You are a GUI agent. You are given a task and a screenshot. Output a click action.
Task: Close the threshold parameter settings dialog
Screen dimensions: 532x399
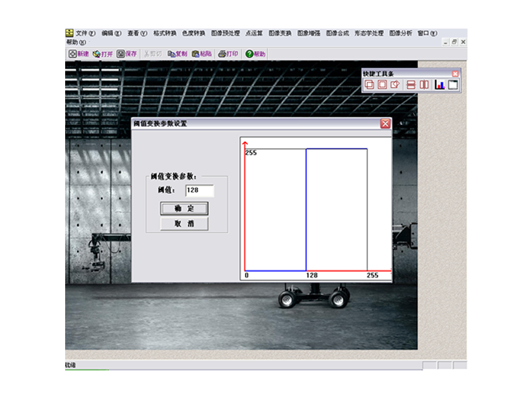coord(385,124)
